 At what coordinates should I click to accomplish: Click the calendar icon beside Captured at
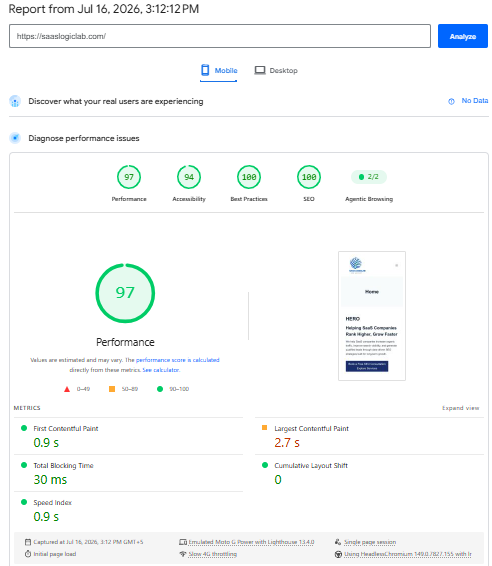[28, 542]
